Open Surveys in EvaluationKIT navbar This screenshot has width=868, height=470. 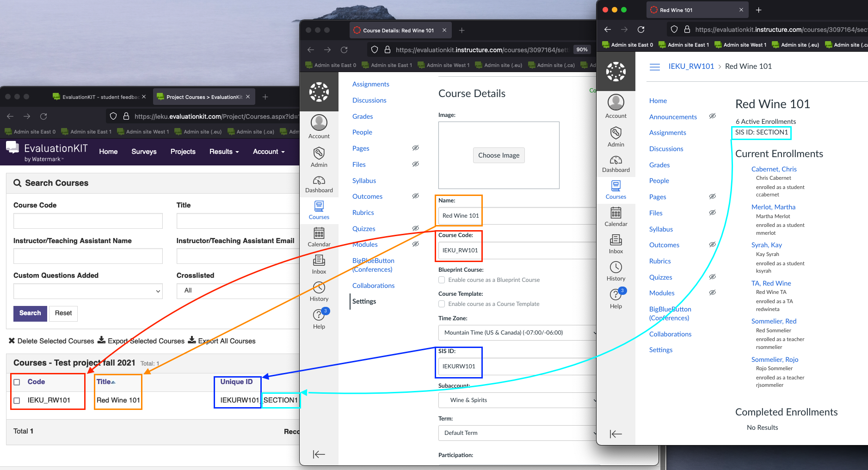point(144,152)
